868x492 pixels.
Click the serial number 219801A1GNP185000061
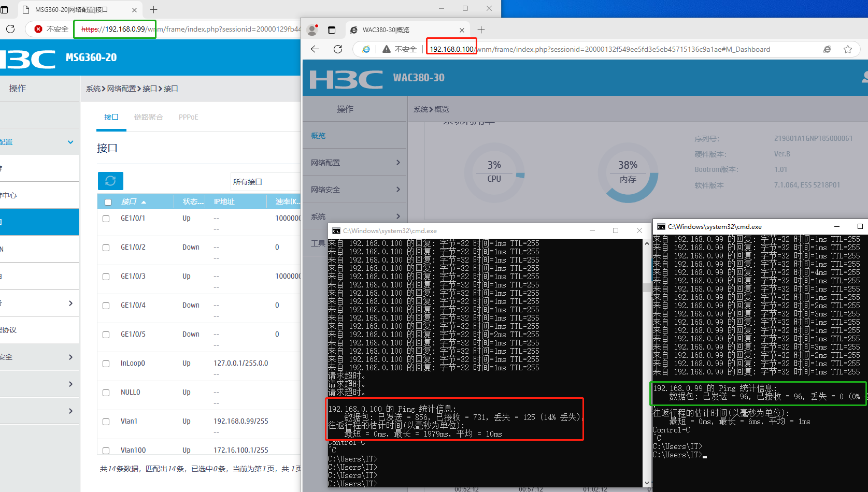click(813, 139)
